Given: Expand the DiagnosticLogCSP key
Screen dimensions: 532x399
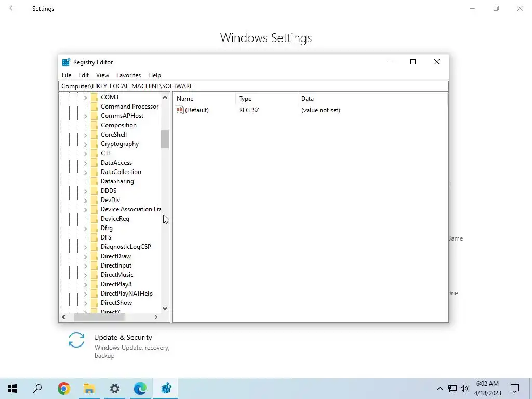Looking at the screenshot, I should (x=86, y=247).
